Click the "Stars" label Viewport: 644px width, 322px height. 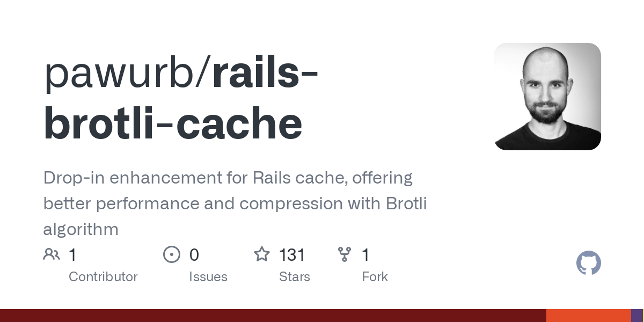[x=295, y=277]
